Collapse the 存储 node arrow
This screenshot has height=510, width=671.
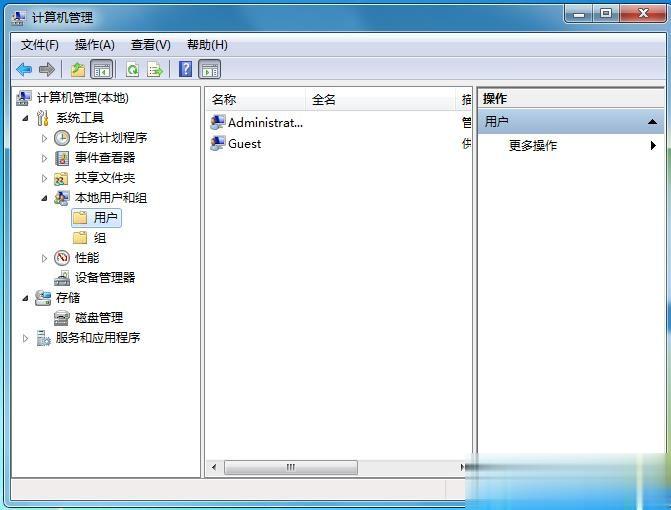pos(26,298)
